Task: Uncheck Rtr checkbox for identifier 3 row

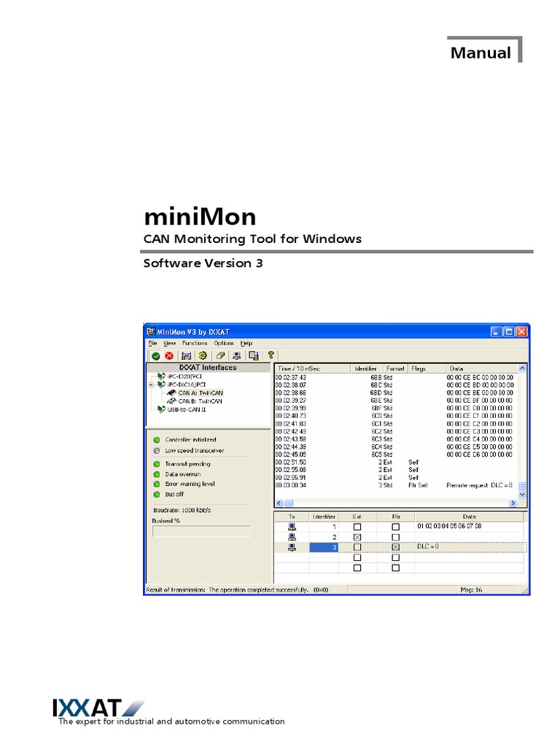Action: 395,547
